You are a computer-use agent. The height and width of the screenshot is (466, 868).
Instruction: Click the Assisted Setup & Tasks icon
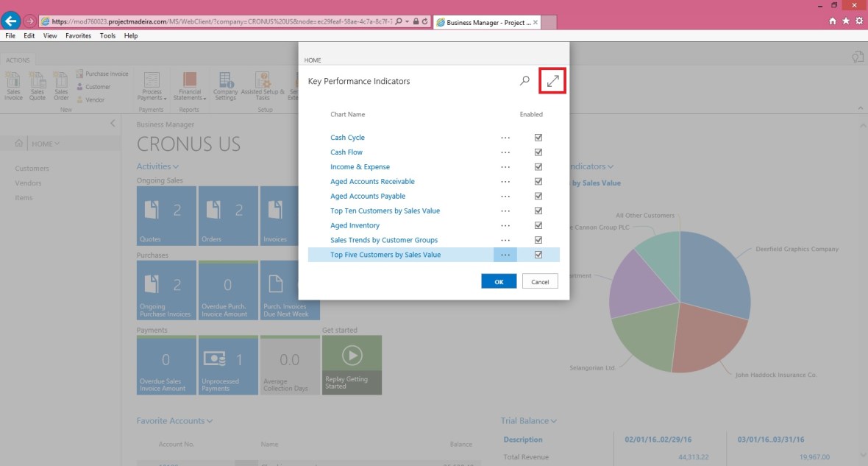click(262, 82)
